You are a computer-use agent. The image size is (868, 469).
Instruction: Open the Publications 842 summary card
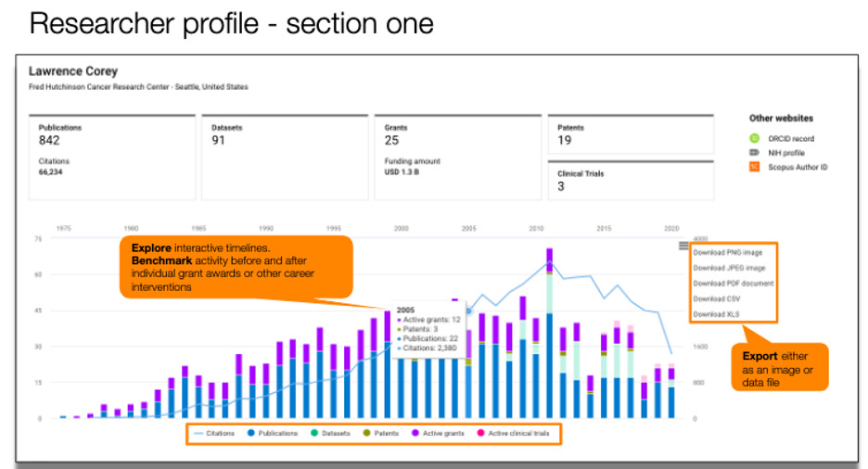(x=112, y=157)
